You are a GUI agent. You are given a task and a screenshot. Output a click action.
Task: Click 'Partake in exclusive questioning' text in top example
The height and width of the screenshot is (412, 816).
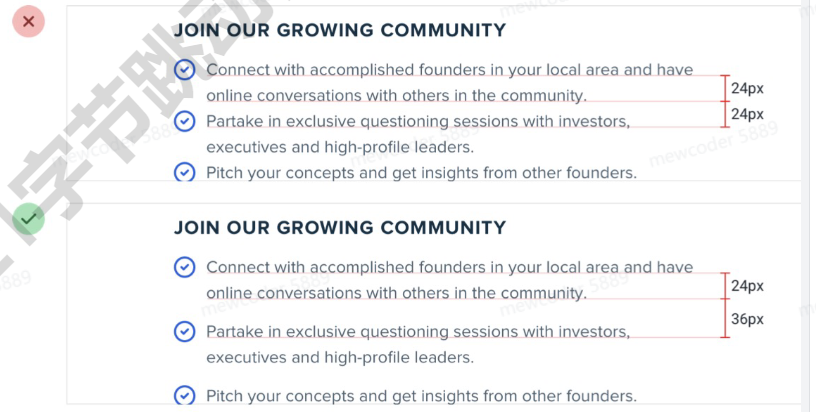click(417, 121)
